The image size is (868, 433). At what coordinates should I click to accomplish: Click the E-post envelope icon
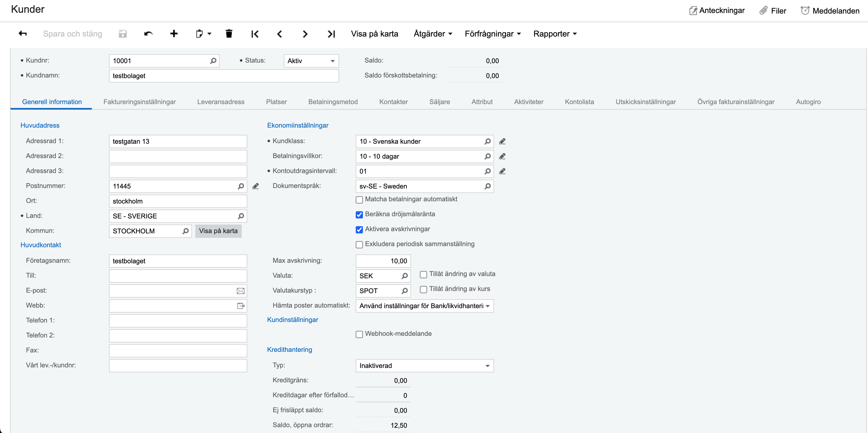[241, 291]
